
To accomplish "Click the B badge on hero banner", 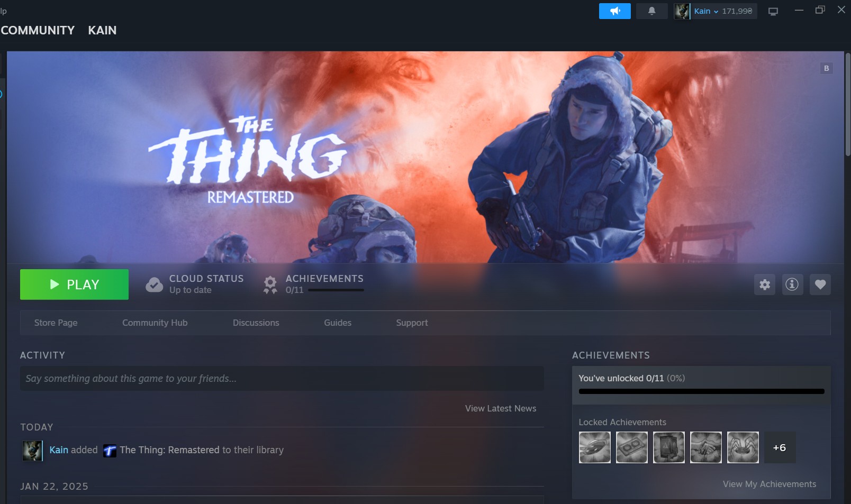I will pyautogui.click(x=826, y=68).
